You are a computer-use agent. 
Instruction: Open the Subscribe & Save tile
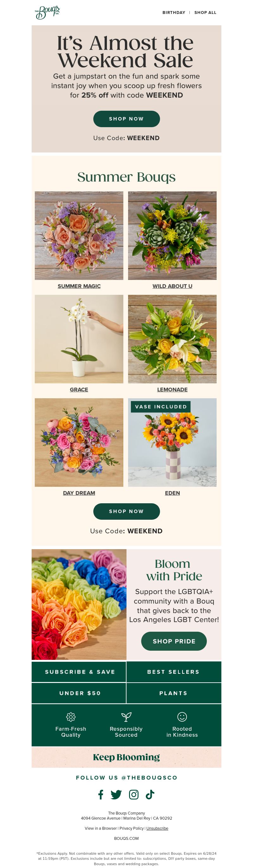[x=79, y=672]
